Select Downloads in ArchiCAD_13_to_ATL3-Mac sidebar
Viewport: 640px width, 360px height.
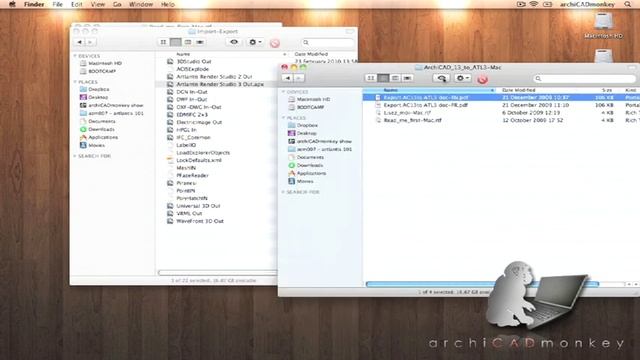tap(309, 165)
